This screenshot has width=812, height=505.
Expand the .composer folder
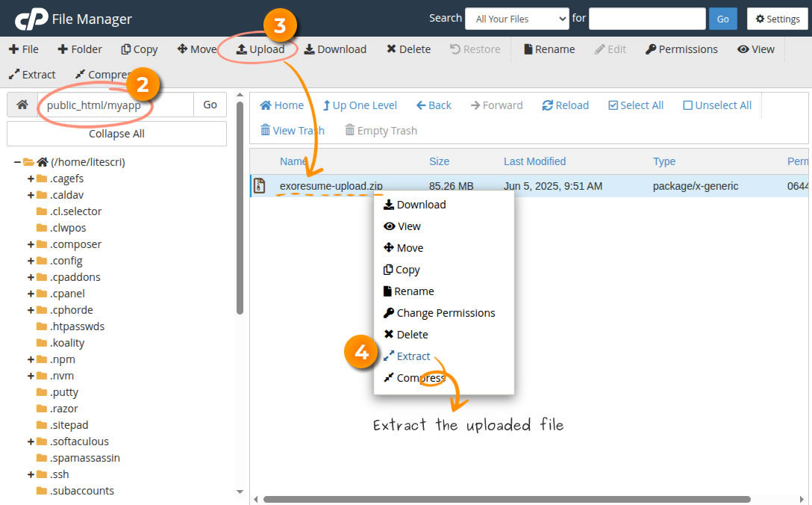pos(31,245)
